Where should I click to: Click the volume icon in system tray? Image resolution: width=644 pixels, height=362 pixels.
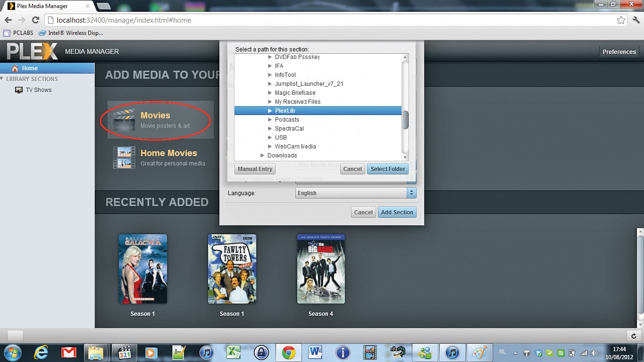tap(594, 353)
